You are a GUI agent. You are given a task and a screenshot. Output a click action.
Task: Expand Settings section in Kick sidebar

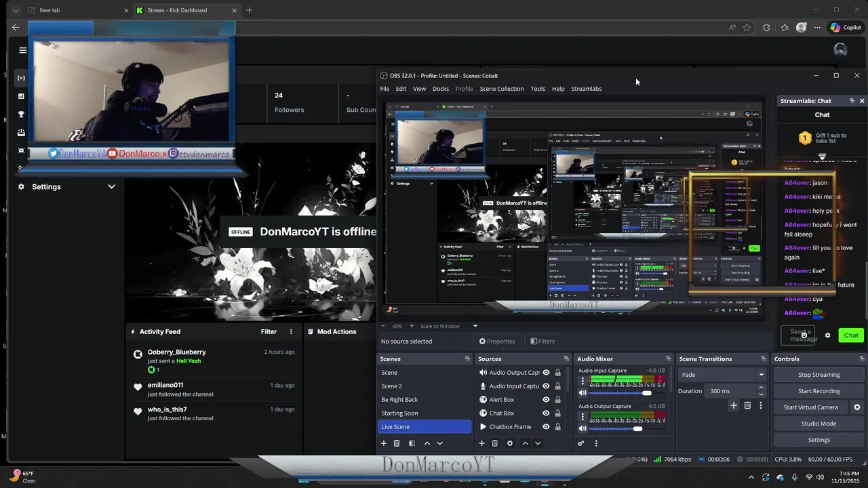coord(111,186)
